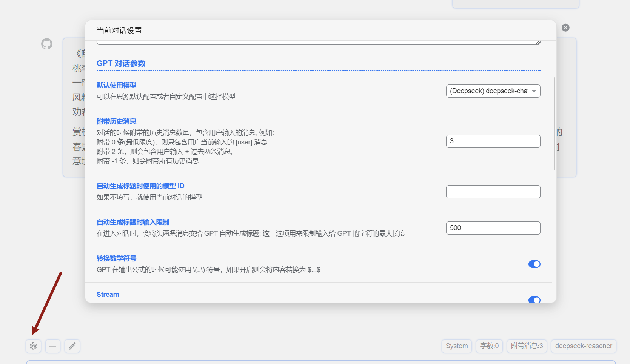Click the 附带消息:3 button

(x=527, y=346)
